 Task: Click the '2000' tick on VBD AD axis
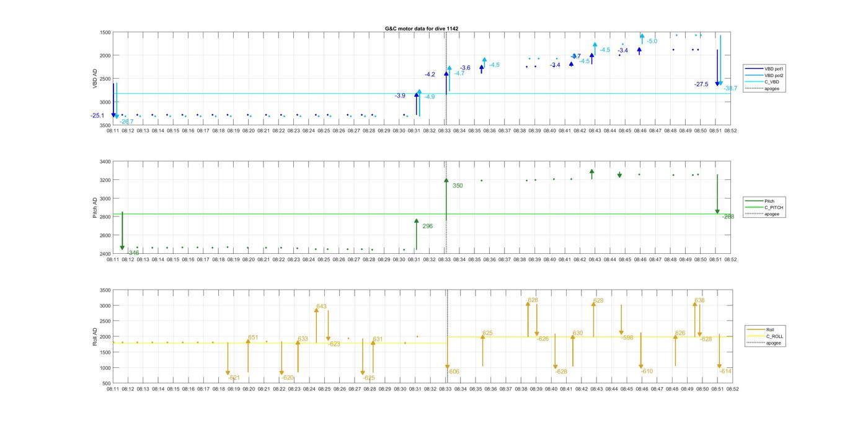[x=105, y=56]
